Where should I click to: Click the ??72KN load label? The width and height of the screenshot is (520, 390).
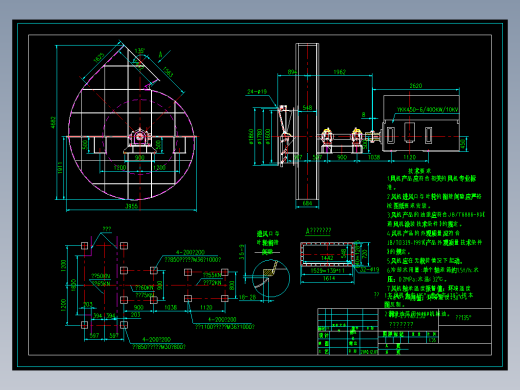coord(212,283)
